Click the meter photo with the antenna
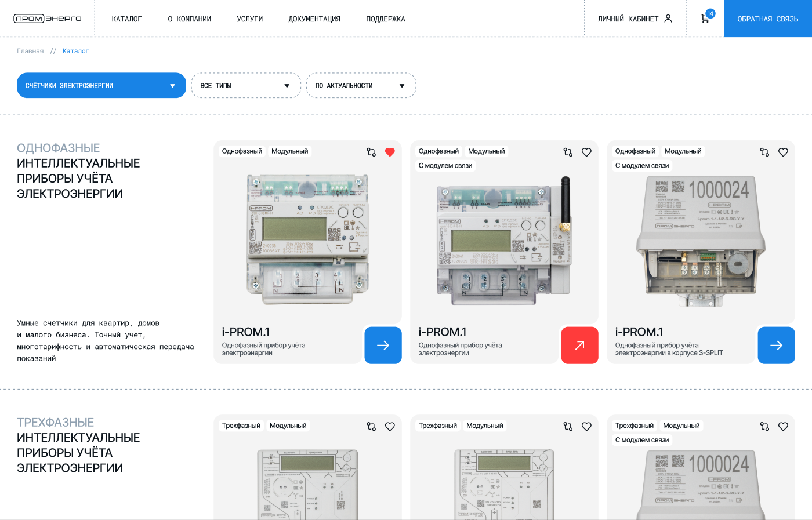 pos(504,241)
